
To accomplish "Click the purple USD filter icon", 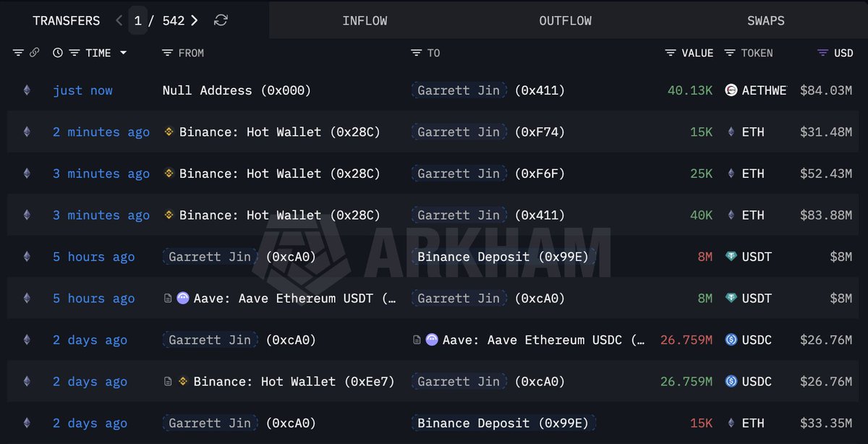I will click(x=822, y=53).
